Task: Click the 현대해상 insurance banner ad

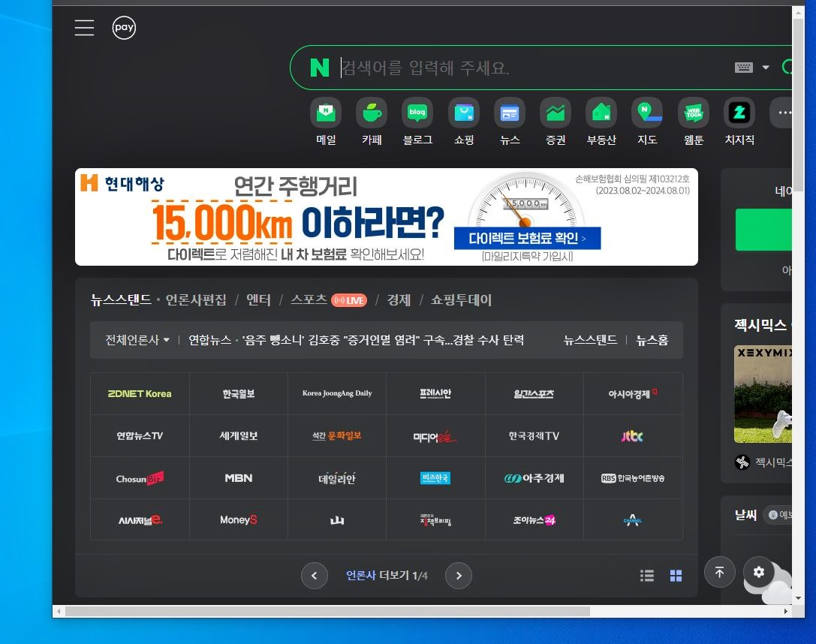Action: (386, 217)
